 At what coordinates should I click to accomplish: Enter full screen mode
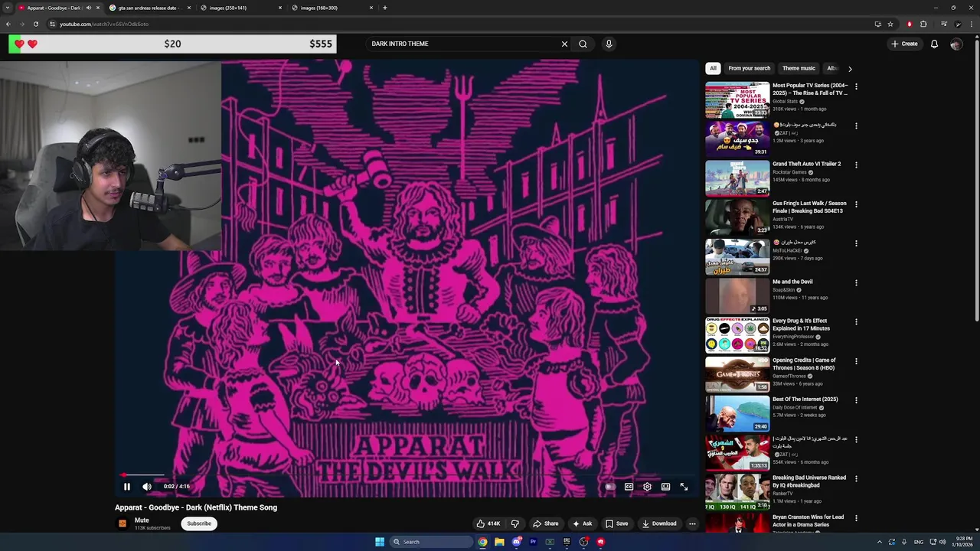point(684,487)
